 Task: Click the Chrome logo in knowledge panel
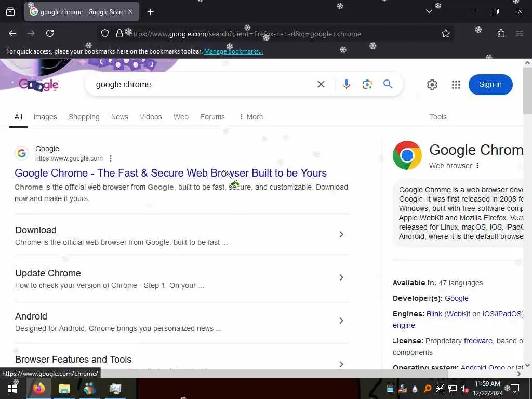[x=407, y=155]
